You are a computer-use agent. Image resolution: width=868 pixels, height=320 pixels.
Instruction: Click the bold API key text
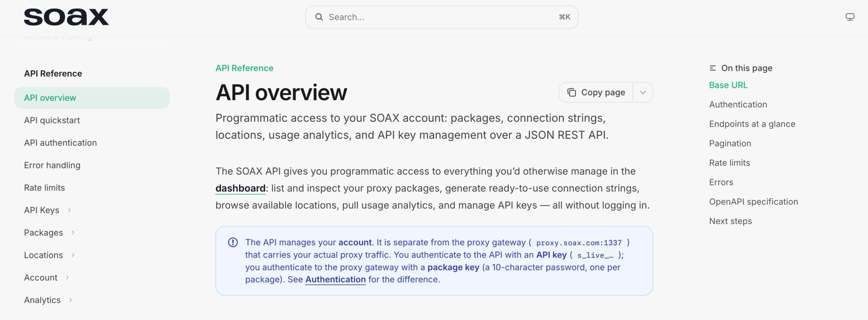551,255
